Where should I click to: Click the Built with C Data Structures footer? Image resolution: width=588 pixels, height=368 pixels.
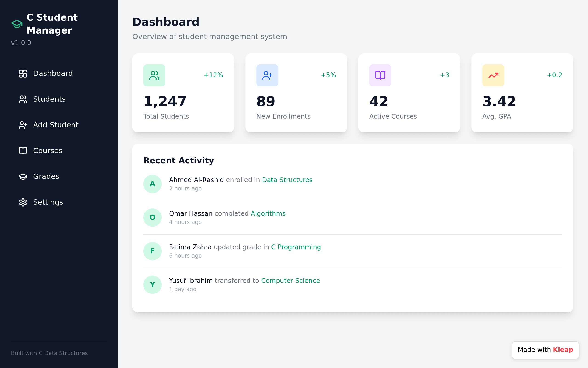click(49, 353)
